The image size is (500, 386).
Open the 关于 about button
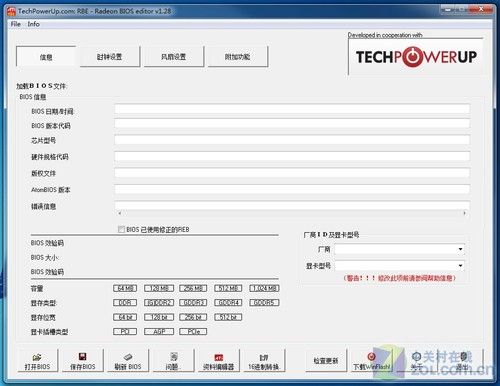pos(417,361)
